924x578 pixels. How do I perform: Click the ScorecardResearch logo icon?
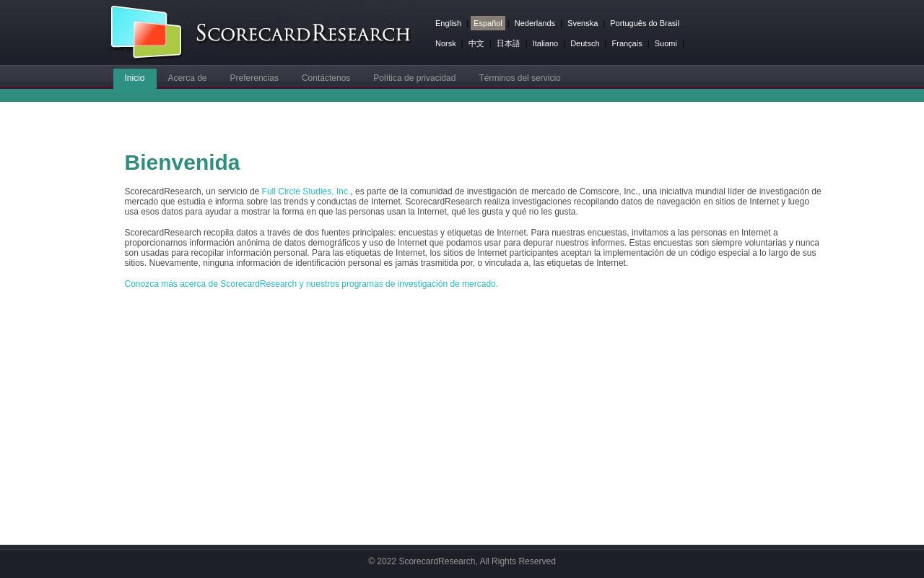coord(146,32)
